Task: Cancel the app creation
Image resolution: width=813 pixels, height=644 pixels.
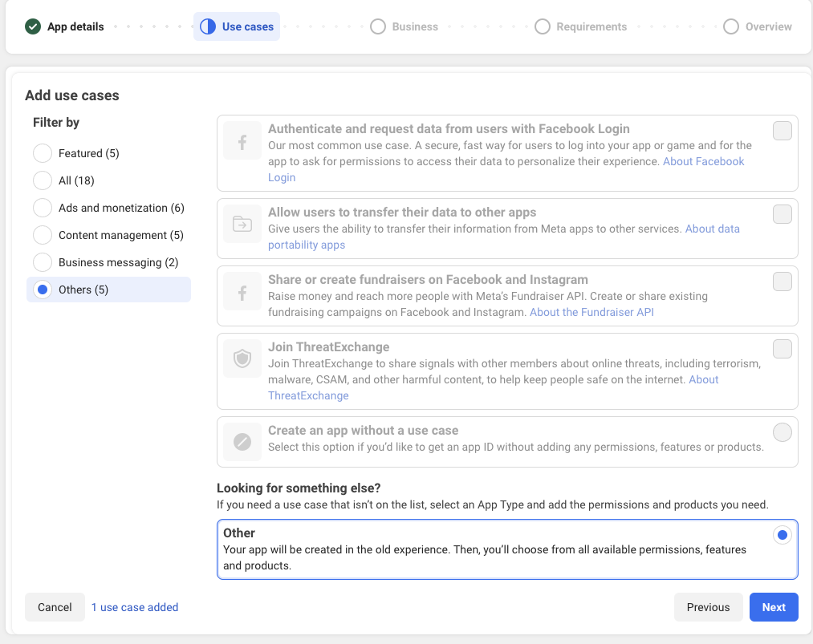Action: [55, 607]
